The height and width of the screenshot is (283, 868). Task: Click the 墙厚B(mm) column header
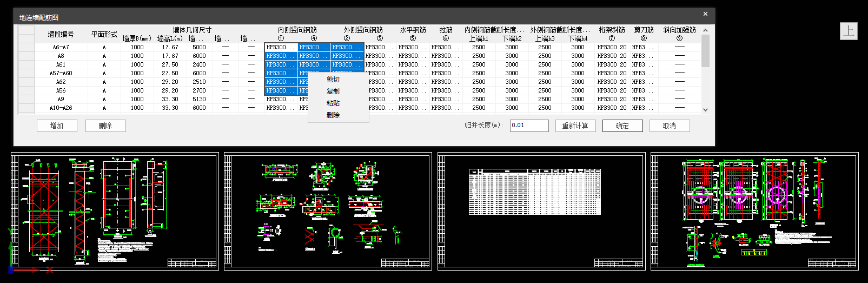click(x=137, y=39)
